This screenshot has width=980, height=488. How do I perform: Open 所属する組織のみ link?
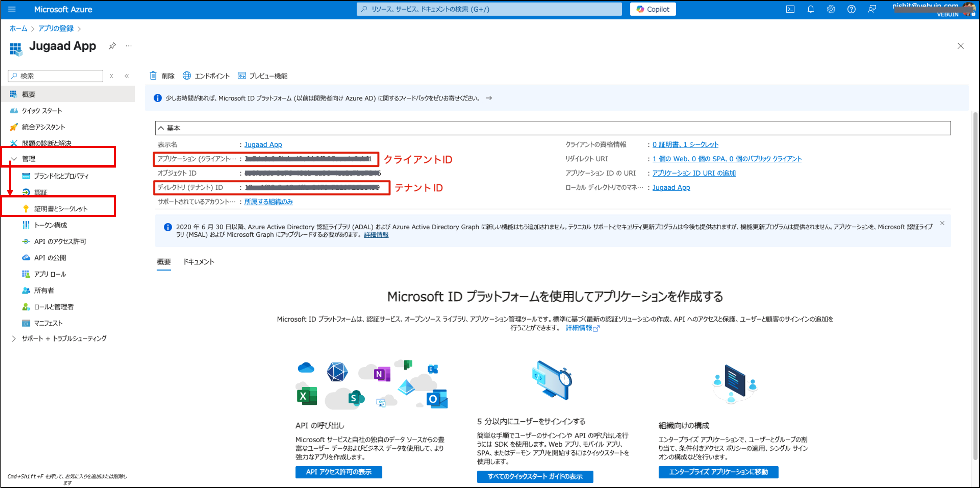pos(269,201)
